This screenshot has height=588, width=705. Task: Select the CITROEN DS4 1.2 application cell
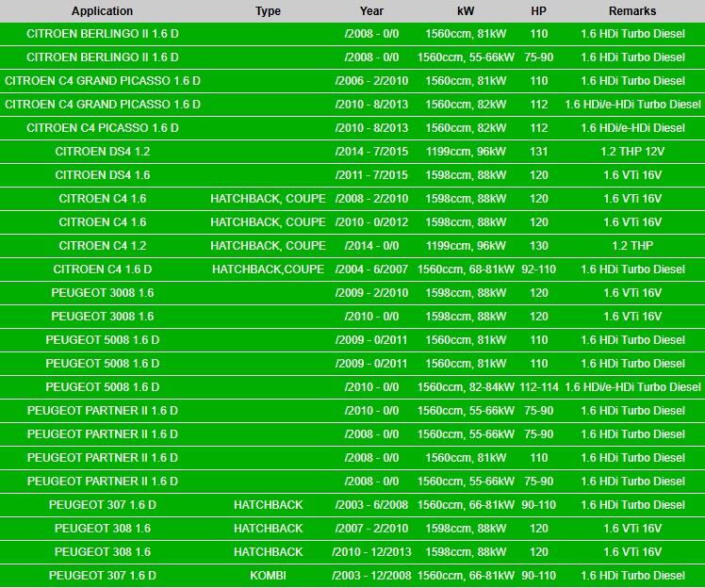(102, 152)
